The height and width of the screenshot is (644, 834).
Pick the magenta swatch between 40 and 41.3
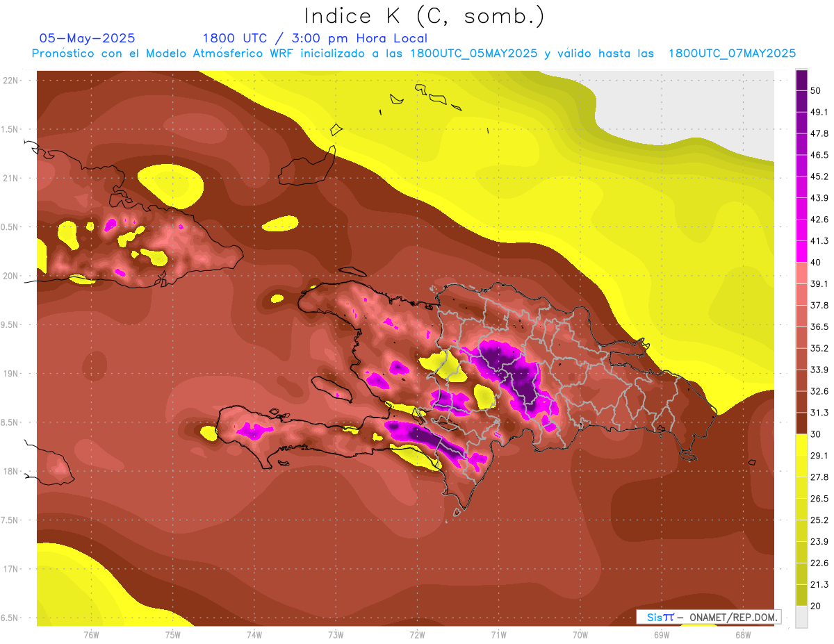coord(801,252)
